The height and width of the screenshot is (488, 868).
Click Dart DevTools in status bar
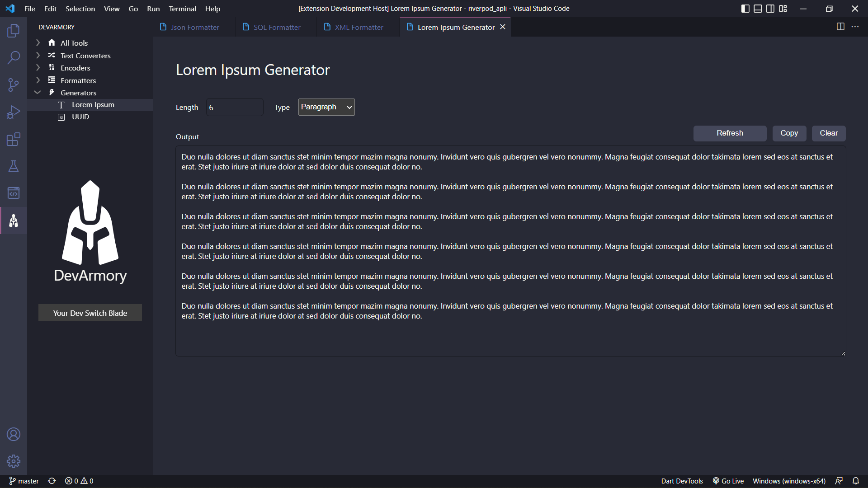(x=682, y=481)
